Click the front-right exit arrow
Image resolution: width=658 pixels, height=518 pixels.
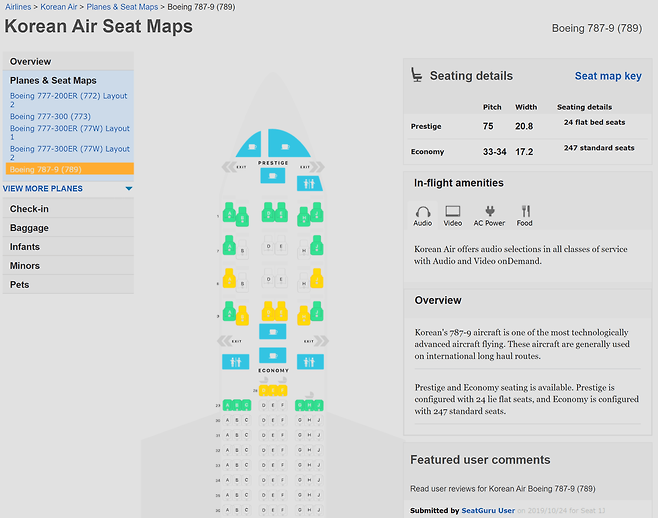(x=317, y=167)
